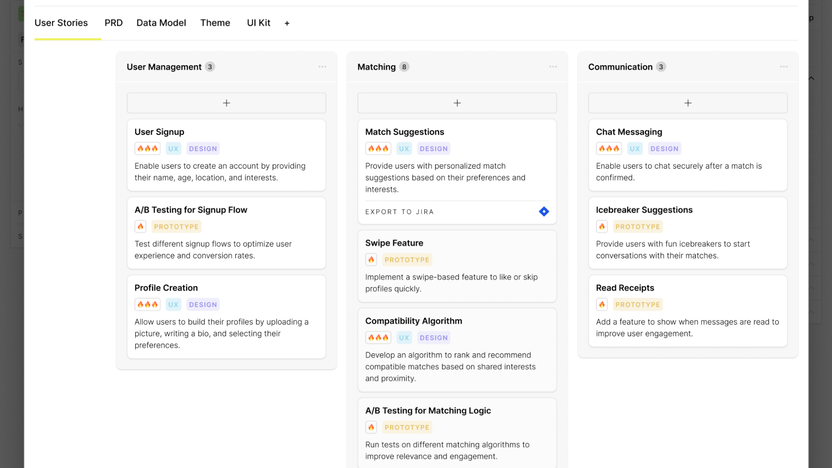Viewport: 832px width, 468px height.
Task: Click DESIGN tag on Compatibility Algorithm card
Action: click(434, 338)
